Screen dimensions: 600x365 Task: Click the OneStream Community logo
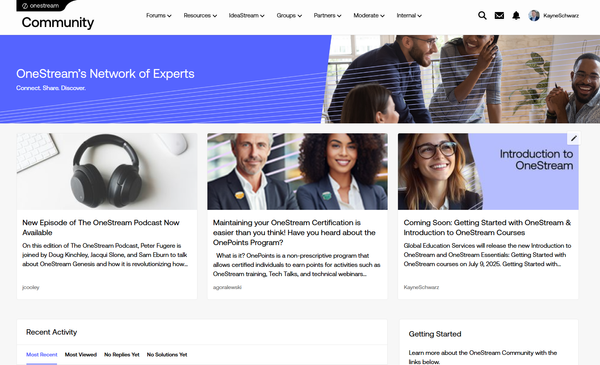click(57, 16)
